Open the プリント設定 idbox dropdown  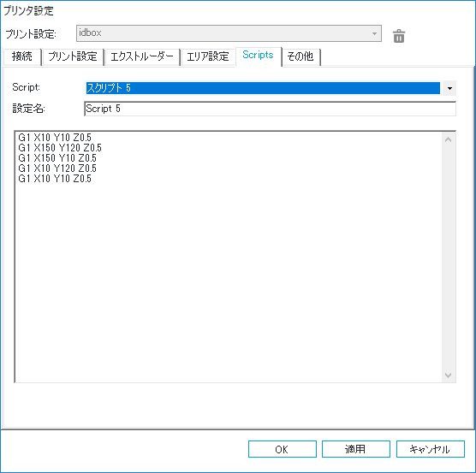coord(229,33)
